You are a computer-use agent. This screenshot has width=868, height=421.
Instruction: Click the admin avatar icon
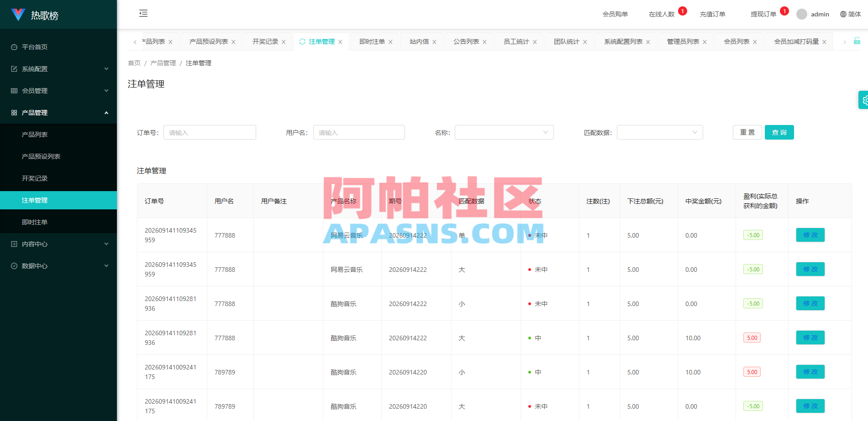click(801, 14)
